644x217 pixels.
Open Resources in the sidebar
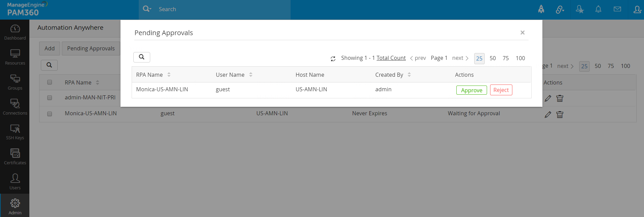coord(15,57)
